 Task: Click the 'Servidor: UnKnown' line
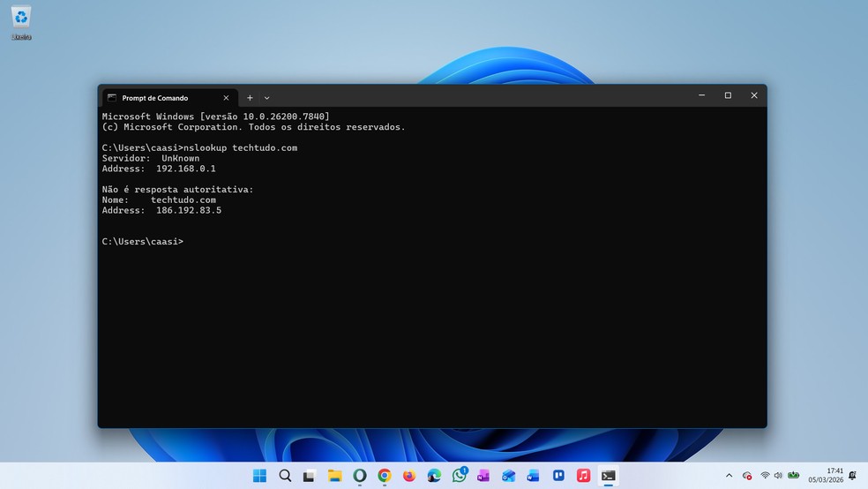click(151, 158)
